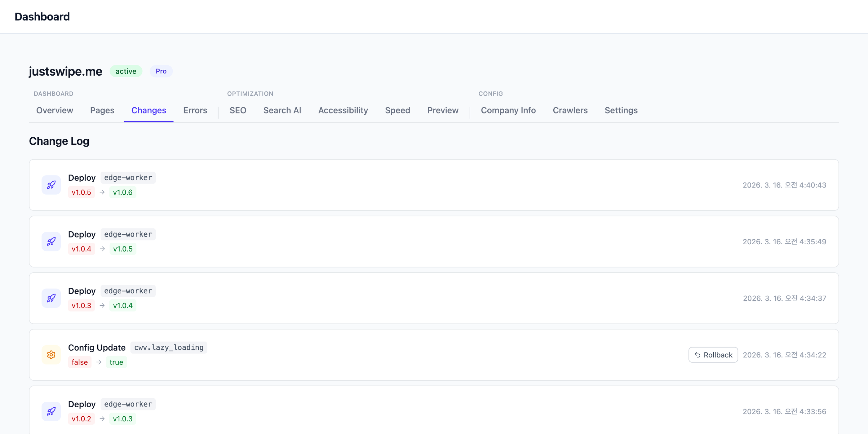This screenshot has width=868, height=434.
Task: Open the Crawlers config tab
Action: tap(570, 111)
